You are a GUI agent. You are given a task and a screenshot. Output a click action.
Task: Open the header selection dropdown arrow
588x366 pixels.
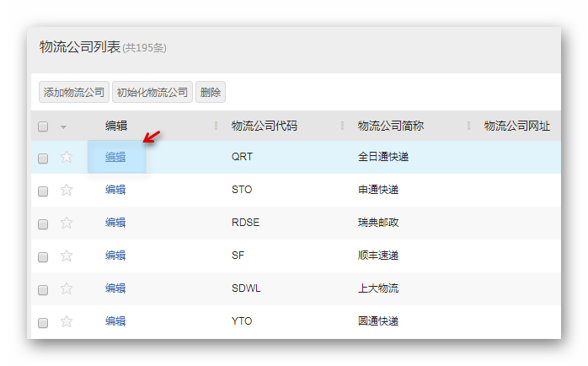coord(64,127)
